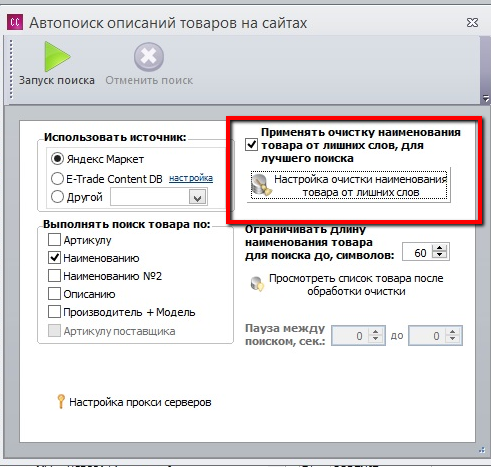491x467 pixels.
Task: Click Отменить поиск label text
Action: pyautogui.click(x=149, y=80)
